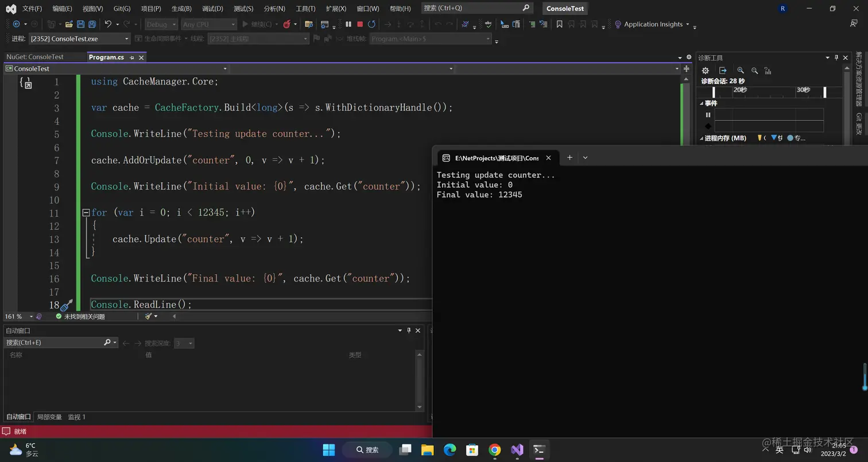Image resolution: width=868 pixels, height=462 pixels.
Task: Open the 扩展(X) menu
Action: pyautogui.click(x=336, y=9)
